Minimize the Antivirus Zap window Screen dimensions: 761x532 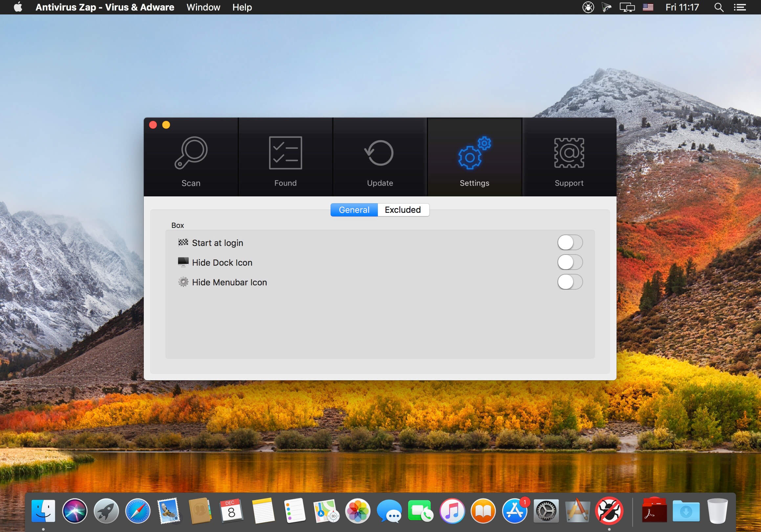point(166,125)
